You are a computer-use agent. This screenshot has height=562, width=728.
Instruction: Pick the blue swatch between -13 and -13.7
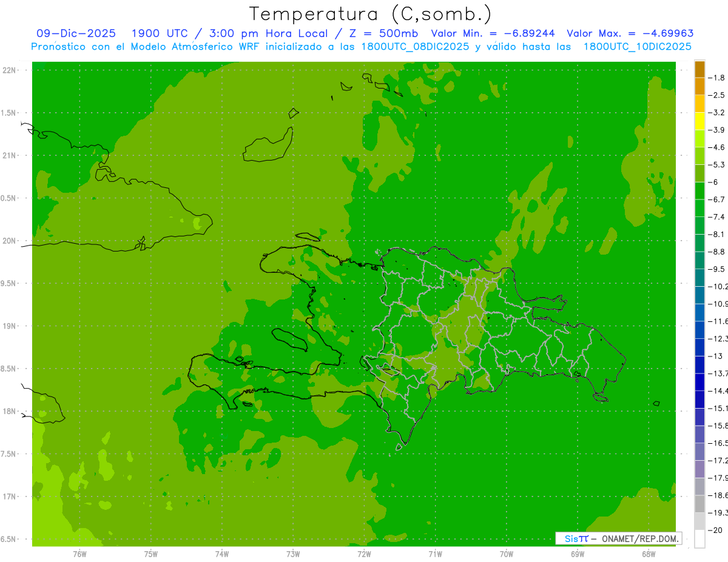pos(699,365)
